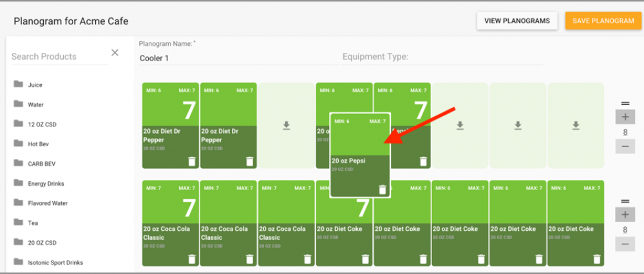Save the planogram

pyautogui.click(x=603, y=21)
